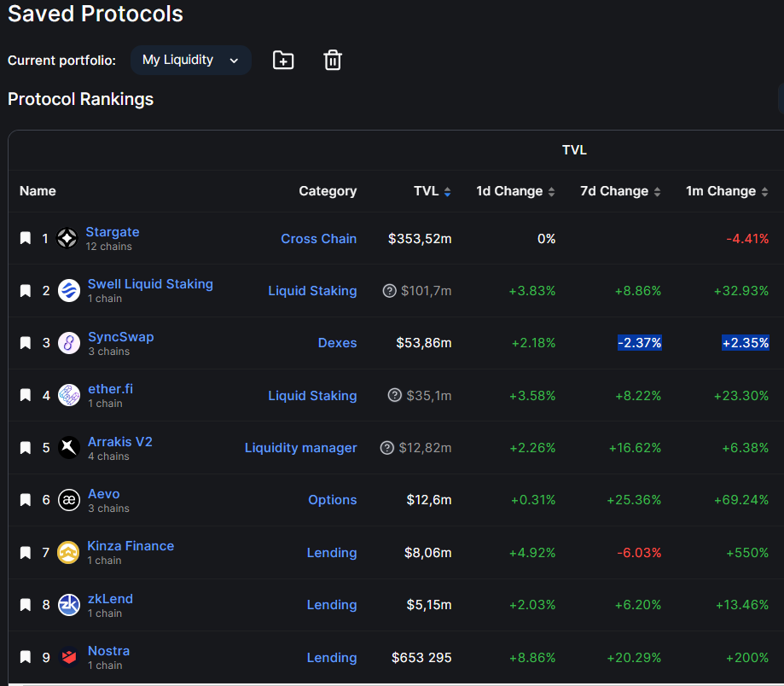Click the +16.62% 7d change for Arrakis V2
The width and height of the screenshot is (784, 686).
[x=635, y=447]
